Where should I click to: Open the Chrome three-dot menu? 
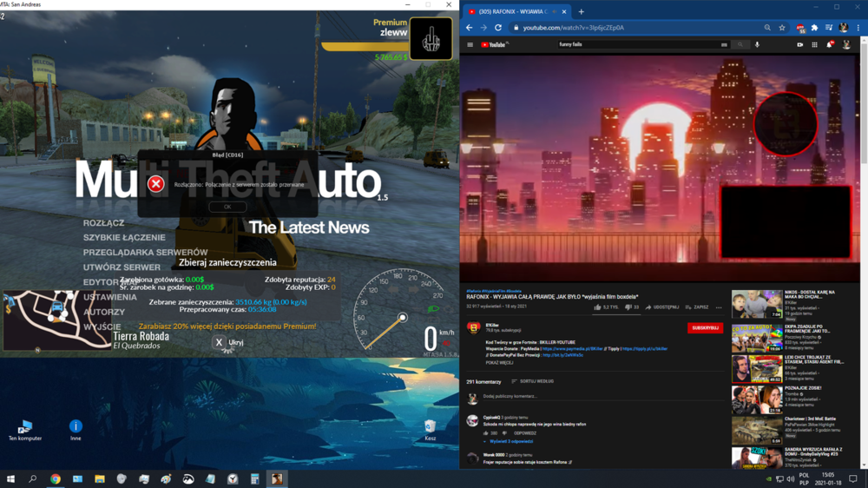click(858, 28)
